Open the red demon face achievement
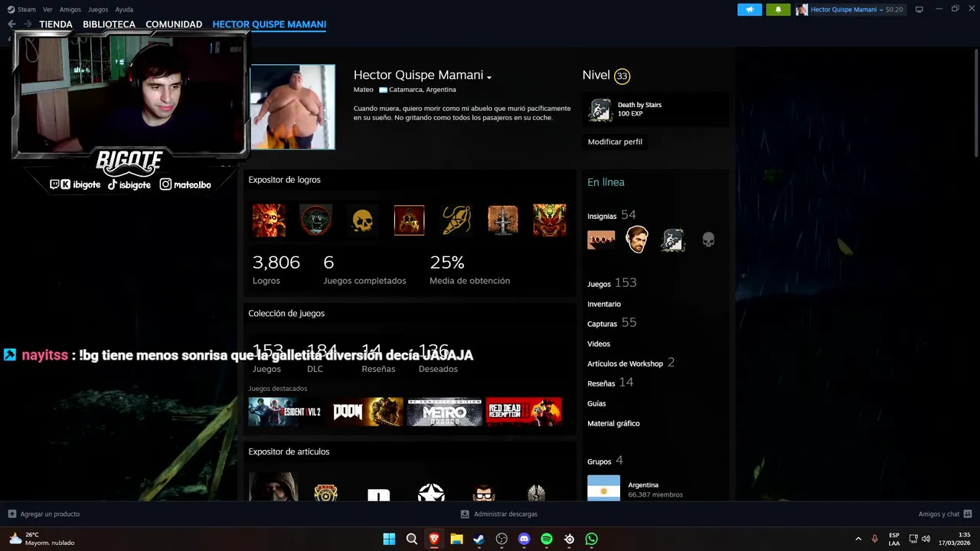980x551 pixels. coord(550,220)
